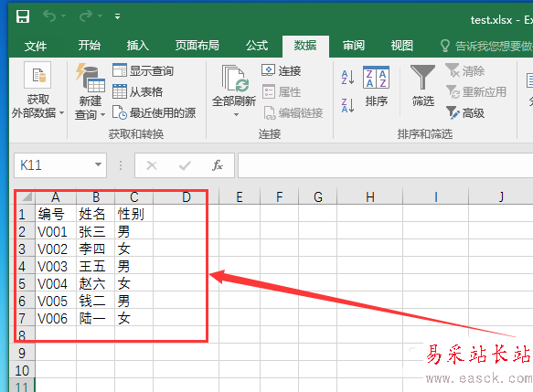The width and height of the screenshot is (533, 392).
Task: Click inside the formula bar input
Action: point(386,165)
